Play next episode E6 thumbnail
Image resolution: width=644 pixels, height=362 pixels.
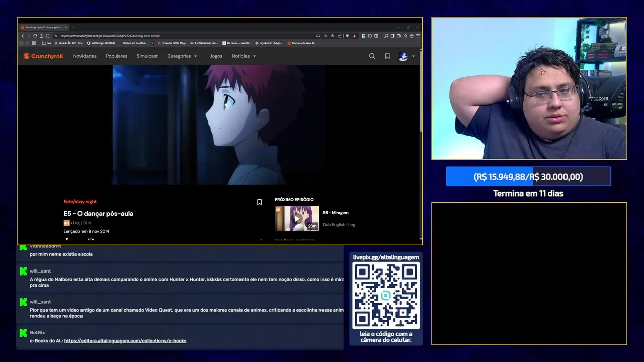point(297,218)
